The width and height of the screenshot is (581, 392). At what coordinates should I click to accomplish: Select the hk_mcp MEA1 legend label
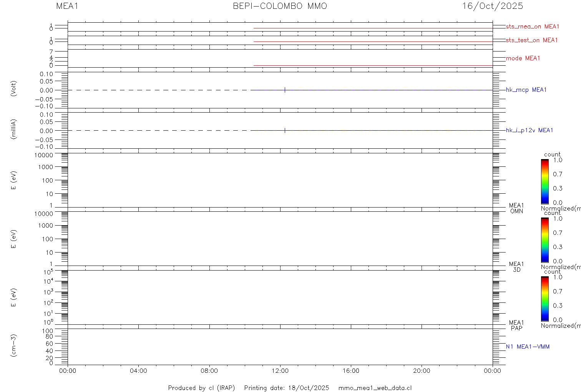pyautogui.click(x=526, y=90)
